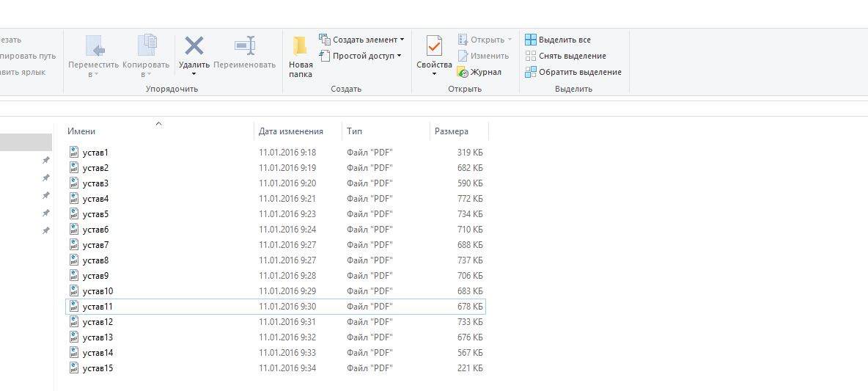Open Свойства checkmark icon
Screen dimensions: 868x391
434,46
